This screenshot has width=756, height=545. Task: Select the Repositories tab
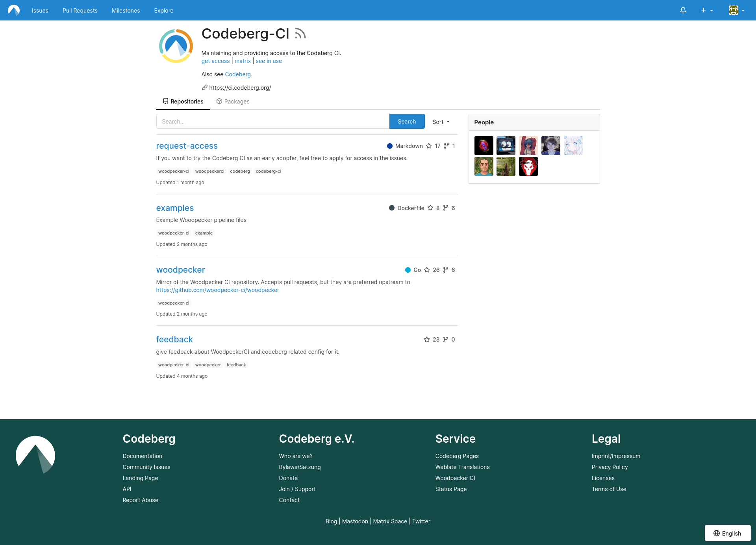click(183, 102)
